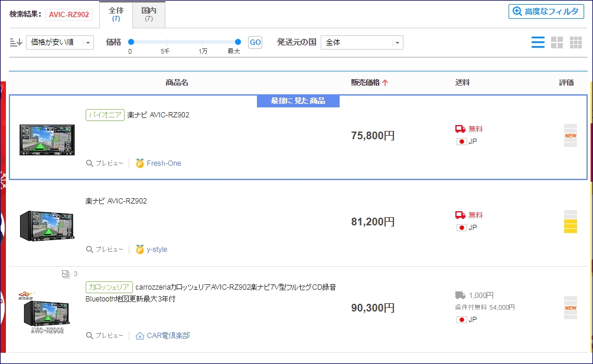Switch to the 国内 (7) tab
The image size is (593, 364).
(x=149, y=14)
